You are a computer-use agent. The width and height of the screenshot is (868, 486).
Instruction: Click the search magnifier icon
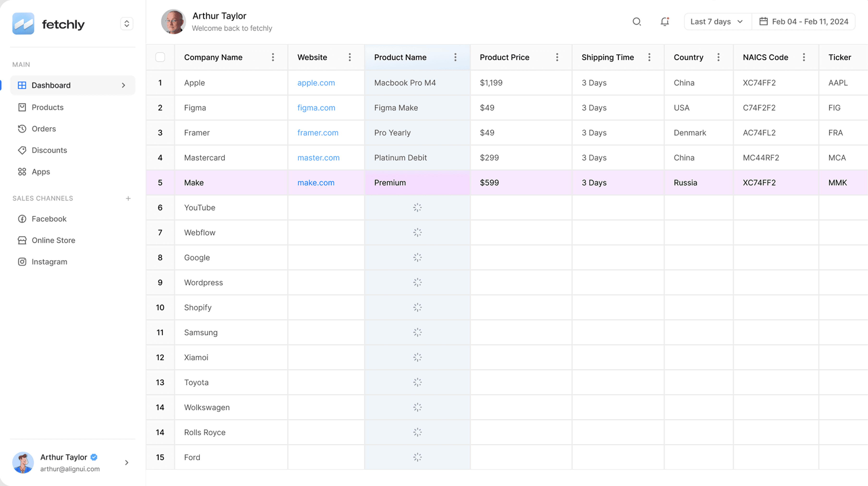(637, 22)
